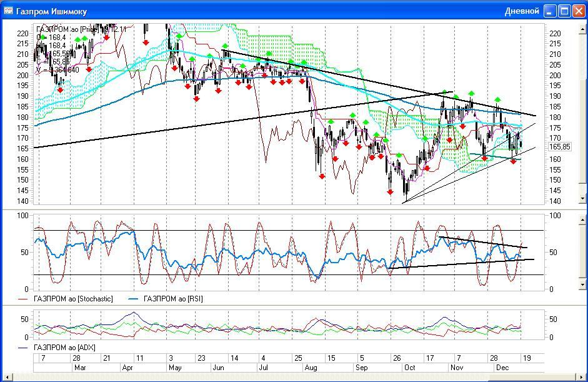This screenshot has width=588, height=382.
Task: Click the Jul month label on the time axis
Action: point(264,368)
